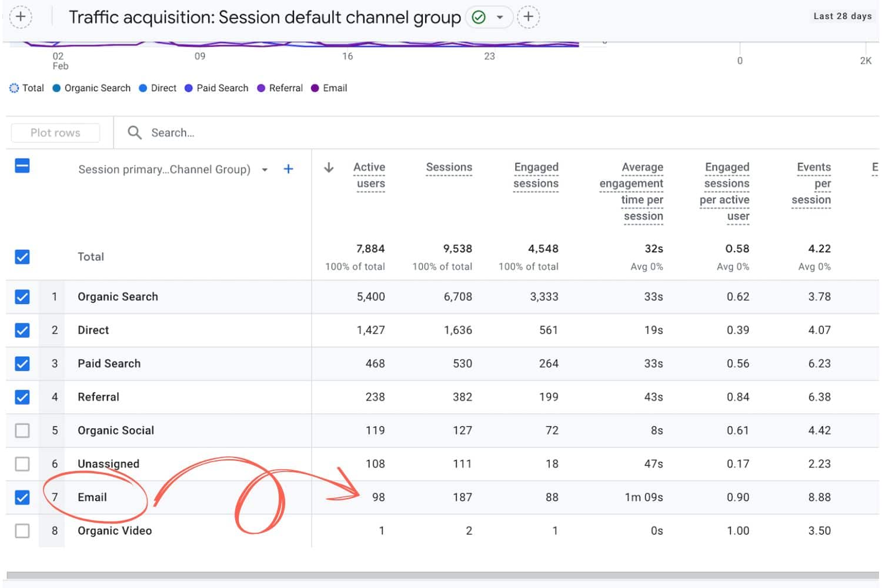This screenshot has width=882, height=588.
Task: Click the magnifier search icon
Action: [135, 133]
